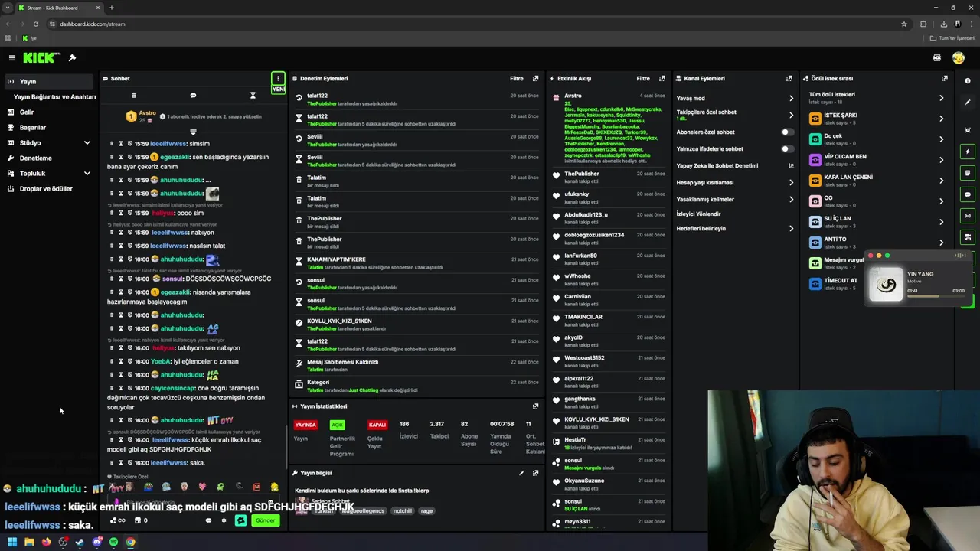Open chat settings gear beside Gönder
Viewport: 980px width, 551px height.
(x=224, y=520)
